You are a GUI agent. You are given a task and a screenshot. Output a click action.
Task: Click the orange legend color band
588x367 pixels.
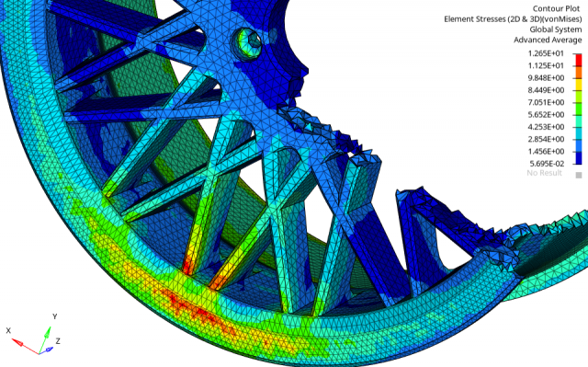click(578, 72)
